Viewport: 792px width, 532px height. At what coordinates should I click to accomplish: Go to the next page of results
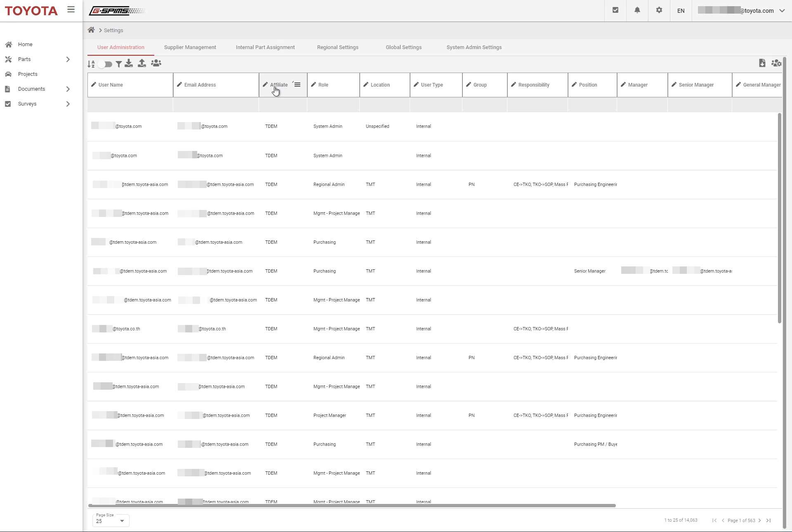tap(759, 520)
